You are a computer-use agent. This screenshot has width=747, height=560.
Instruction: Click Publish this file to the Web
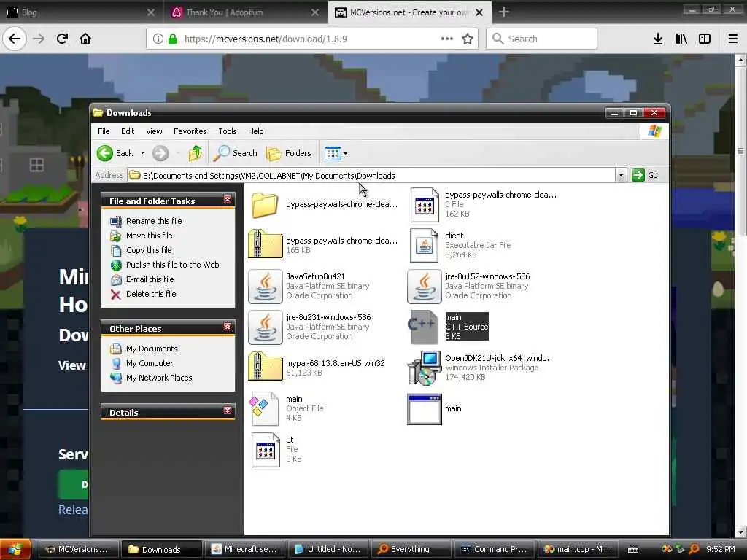pos(172,265)
